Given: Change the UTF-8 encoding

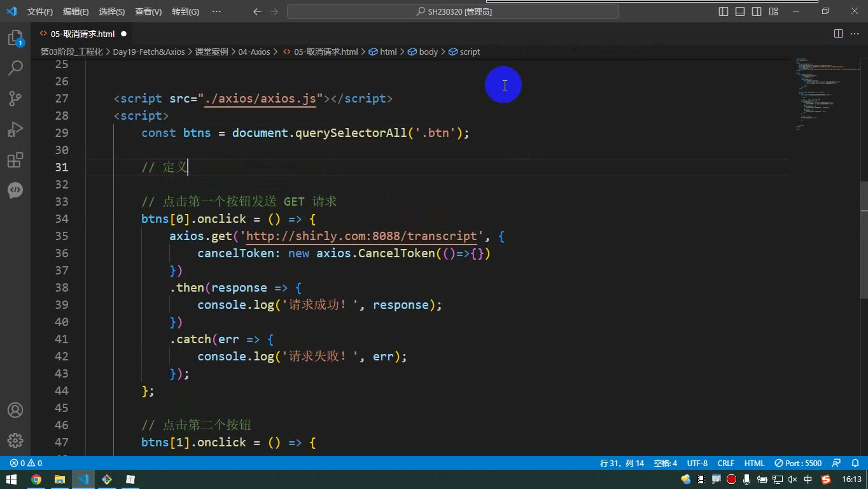Looking at the screenshot, I should 697,463.
